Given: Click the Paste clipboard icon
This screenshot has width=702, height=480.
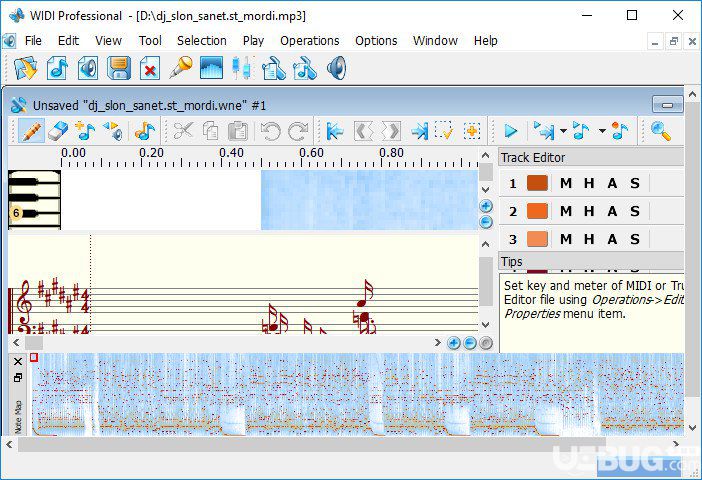Looking at the screenshot, I should [238, 131].
